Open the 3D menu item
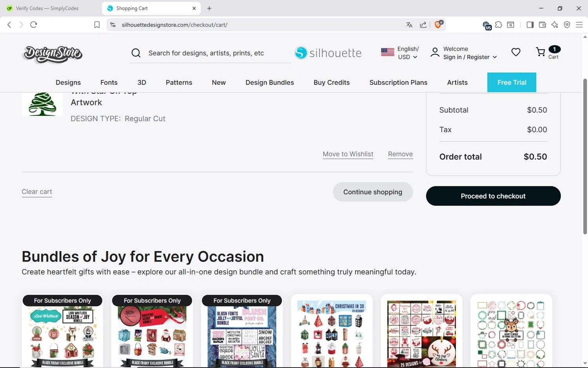Screen dimensions: 588x368 [142, 82]
